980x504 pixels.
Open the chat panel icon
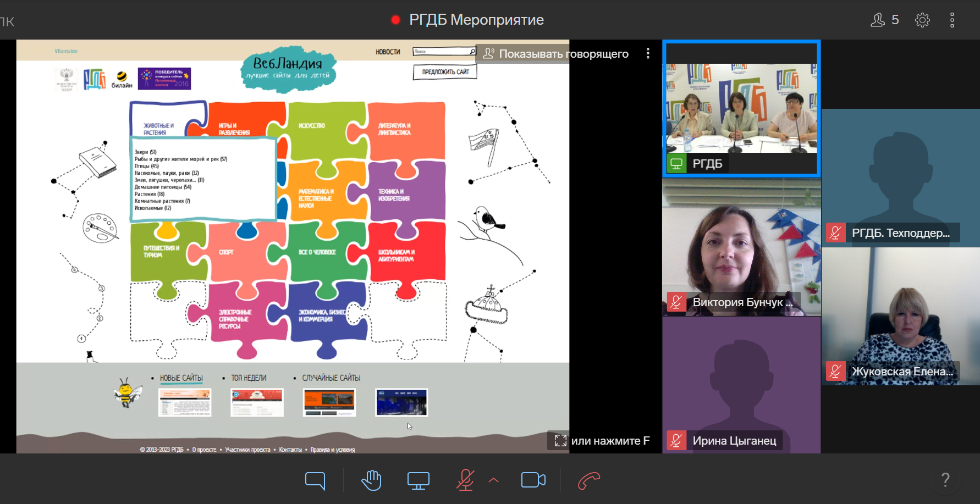click(x=315, y=481)
